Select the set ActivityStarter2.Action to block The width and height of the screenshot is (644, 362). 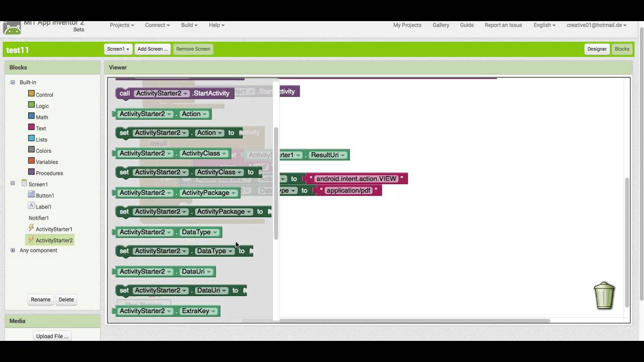coord(179,133)
